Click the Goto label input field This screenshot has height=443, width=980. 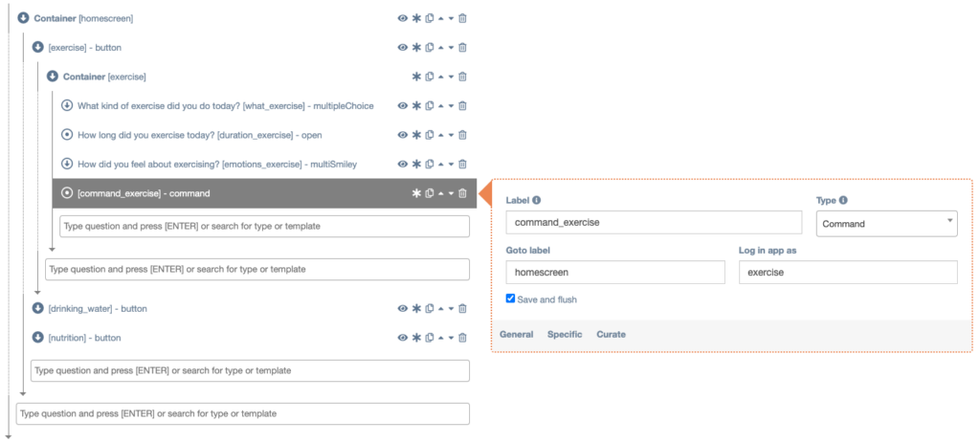[x=615, y=273]
